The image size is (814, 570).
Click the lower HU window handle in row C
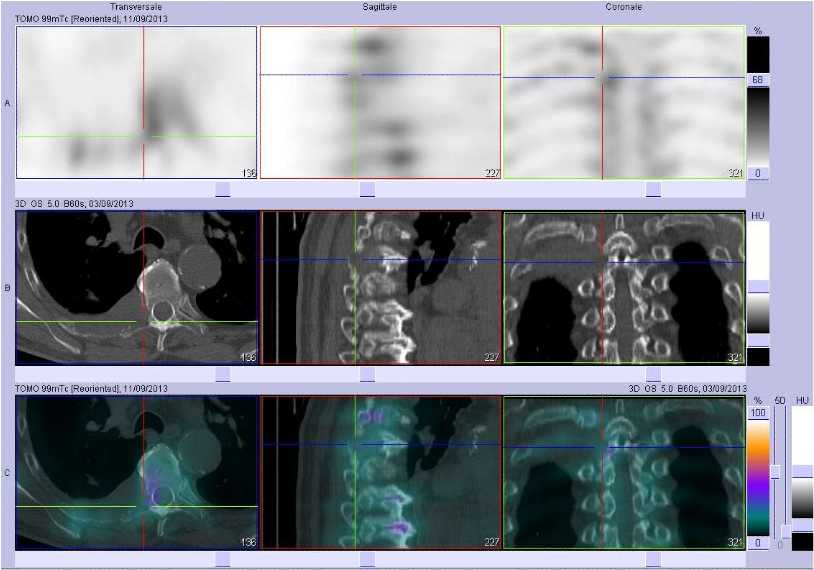point(803,525)
